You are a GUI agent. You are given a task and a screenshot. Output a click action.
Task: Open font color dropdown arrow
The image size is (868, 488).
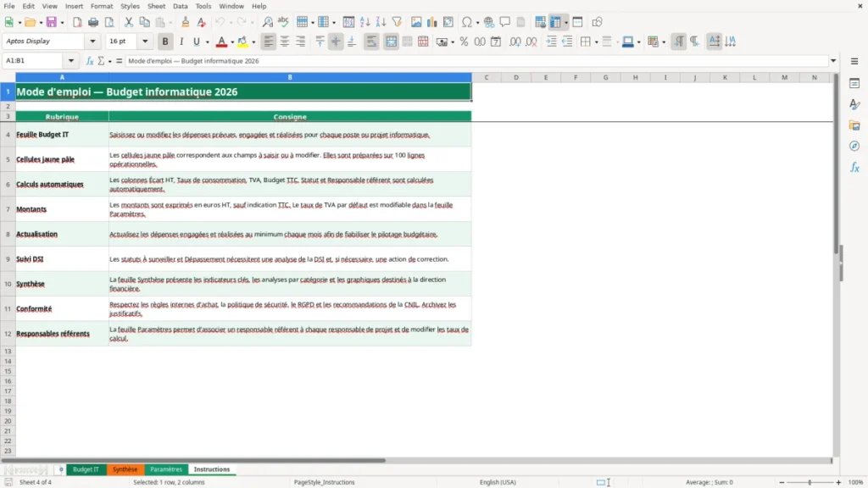point(232,42)
